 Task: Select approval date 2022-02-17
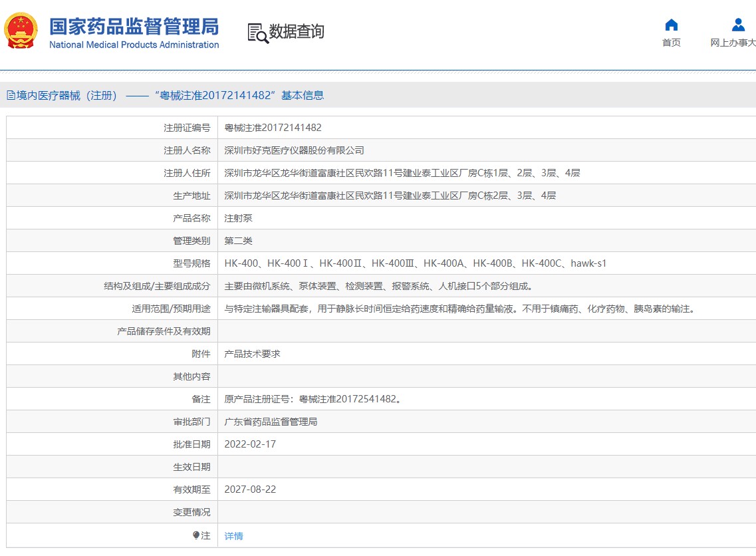(x=250, y=444)
